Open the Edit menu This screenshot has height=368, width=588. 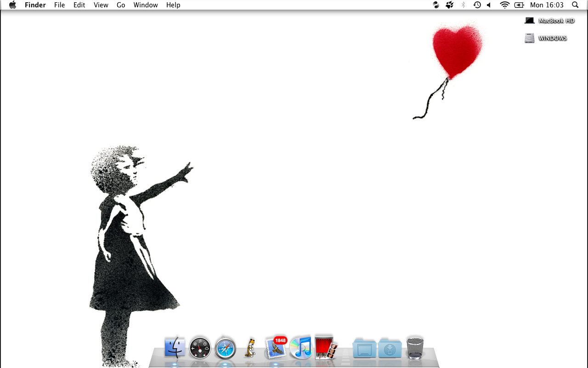(x=79, y=5)
